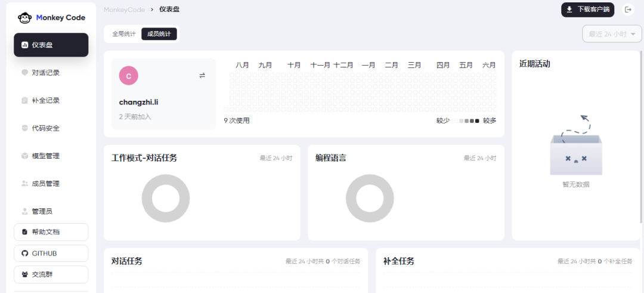Image resolution: width=644 pixels, height=293 pixels.
Task: Click the document icon in 帮助文档
Action: point(24,232)
